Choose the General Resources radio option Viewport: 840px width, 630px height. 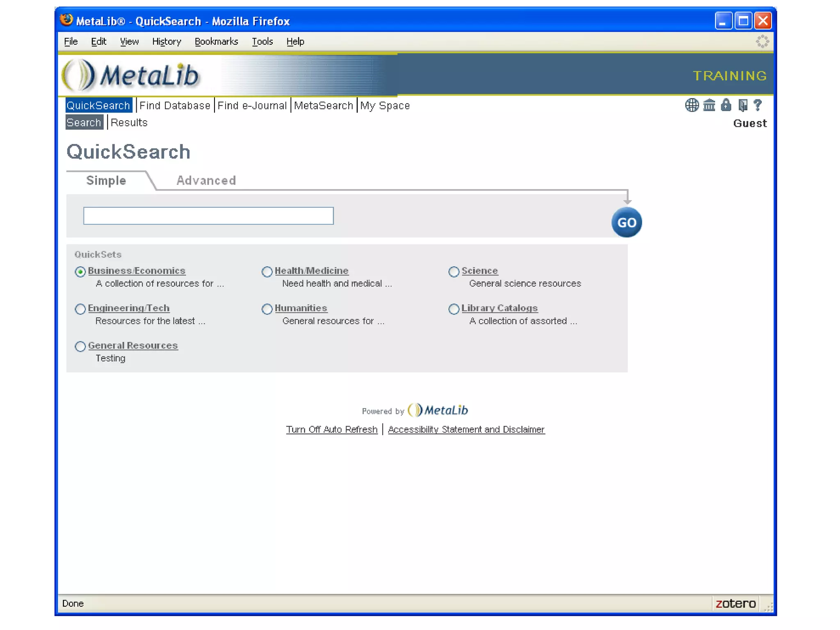(80, 346)
